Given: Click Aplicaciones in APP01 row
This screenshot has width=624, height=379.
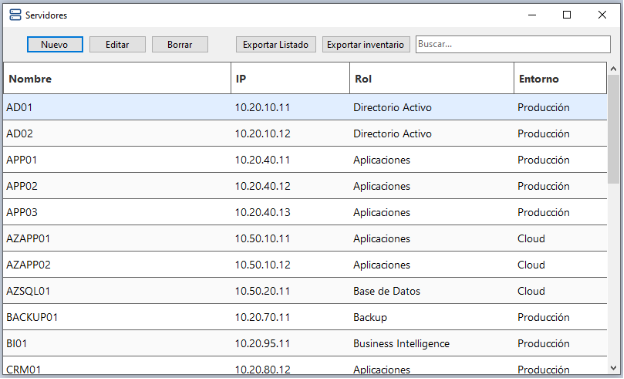Looking at the screenshot, I should (382, 160).
